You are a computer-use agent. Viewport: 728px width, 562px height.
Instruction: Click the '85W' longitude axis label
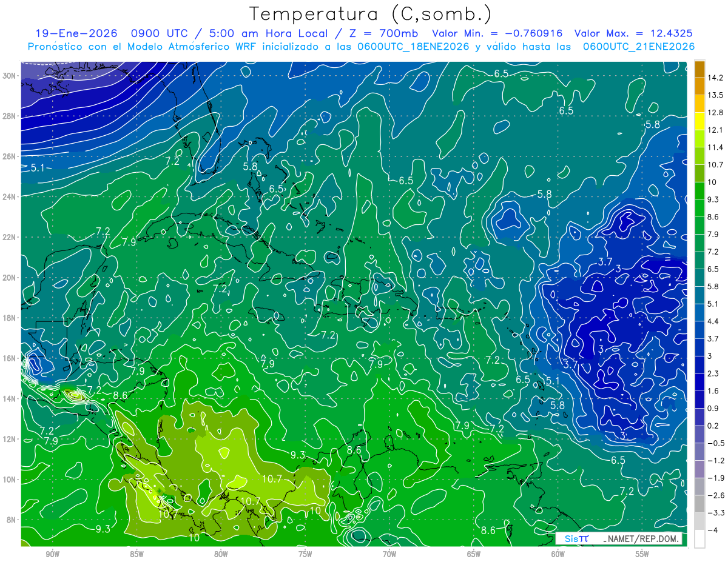click(x=136, y=554)
